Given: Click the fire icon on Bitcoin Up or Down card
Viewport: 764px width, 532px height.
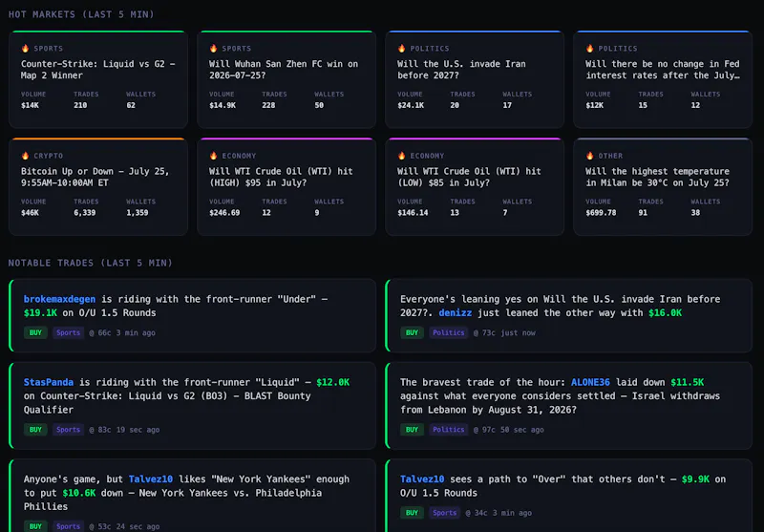Looking at the screenshot, I should (x=26, y=156).
